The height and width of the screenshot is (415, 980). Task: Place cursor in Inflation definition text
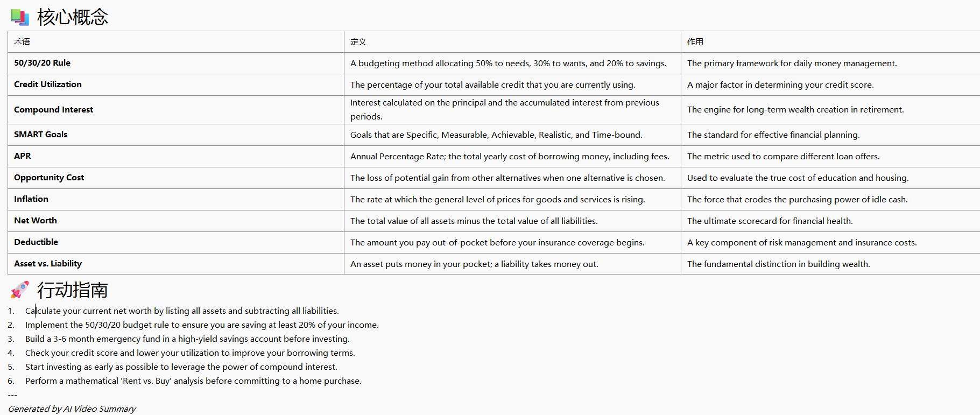pyautogui.click(x=497, y=200)
